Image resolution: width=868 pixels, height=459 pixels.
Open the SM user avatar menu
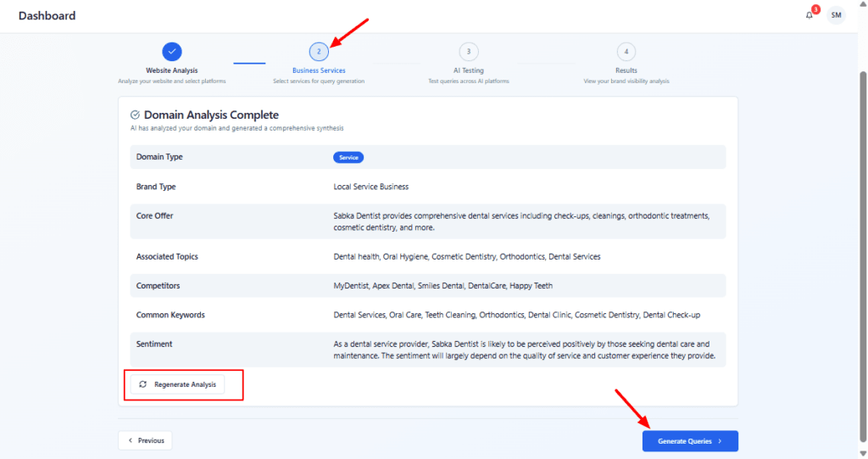pos(836,15)
